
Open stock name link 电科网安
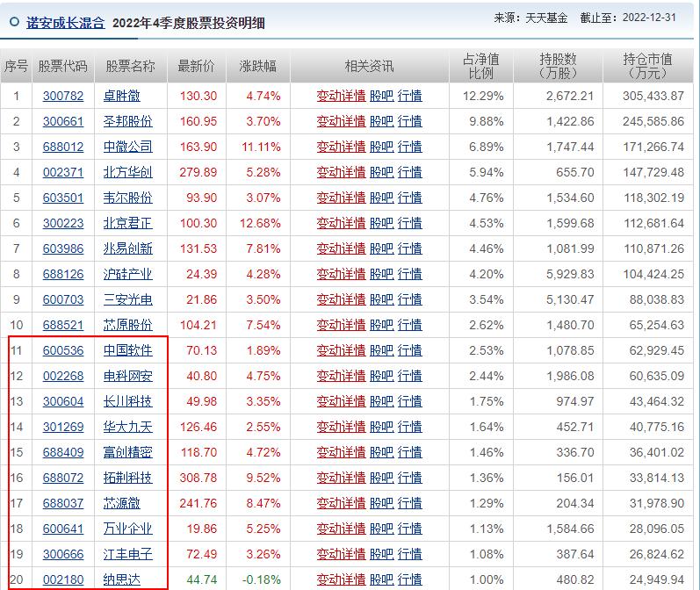[x=127, y=376]
